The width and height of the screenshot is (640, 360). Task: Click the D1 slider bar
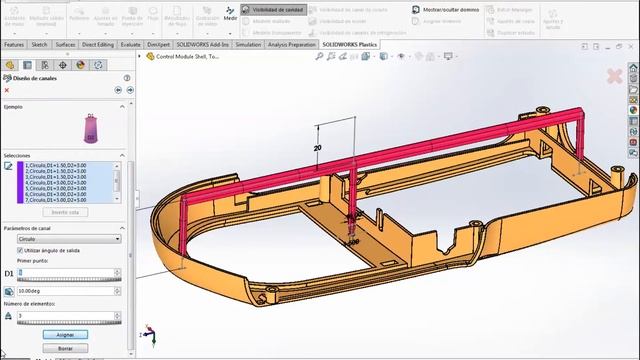point(69,280)
